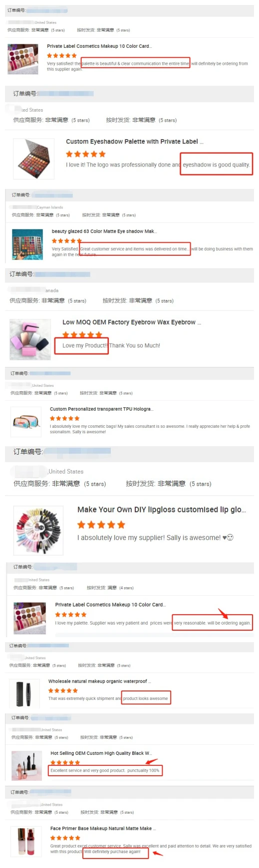Click the DIY lipgloss product thumbnail
Screen dimensions: 259x868
38,530
